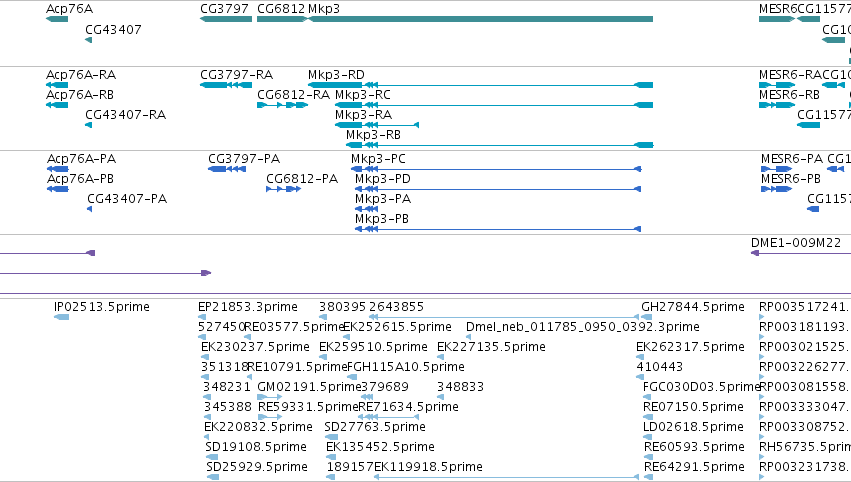The image size is (851, 482).
Task: Click the FGH115A10.5prime EST label
Action: coord(405,367)
